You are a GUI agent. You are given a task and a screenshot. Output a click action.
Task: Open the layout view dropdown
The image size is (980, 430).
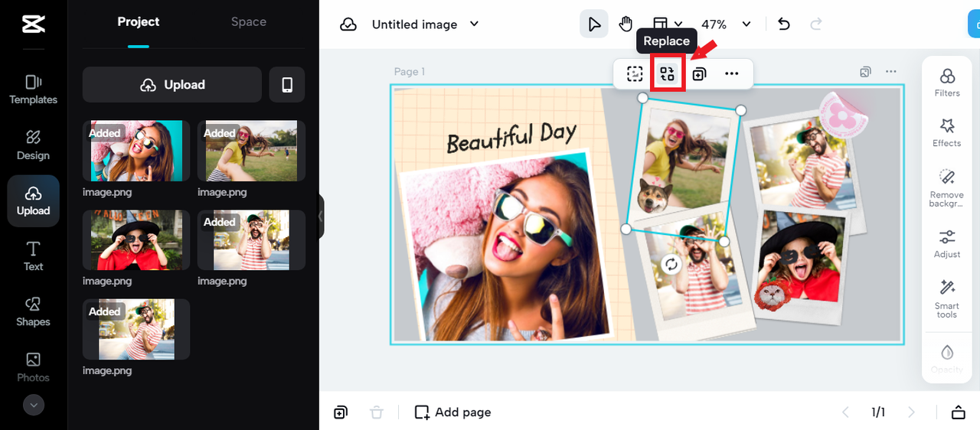coord(668,24)
